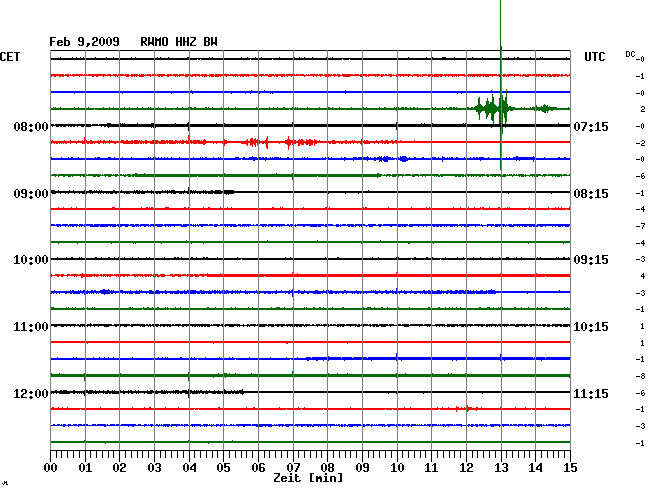
Task: Click the DC value -8
Action: 640,376
